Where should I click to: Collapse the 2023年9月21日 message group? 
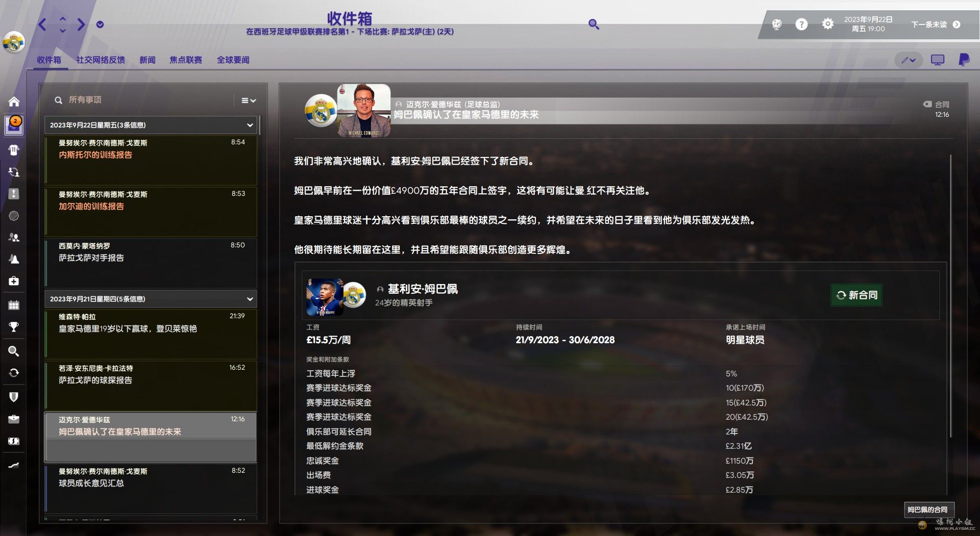point(151,299)
